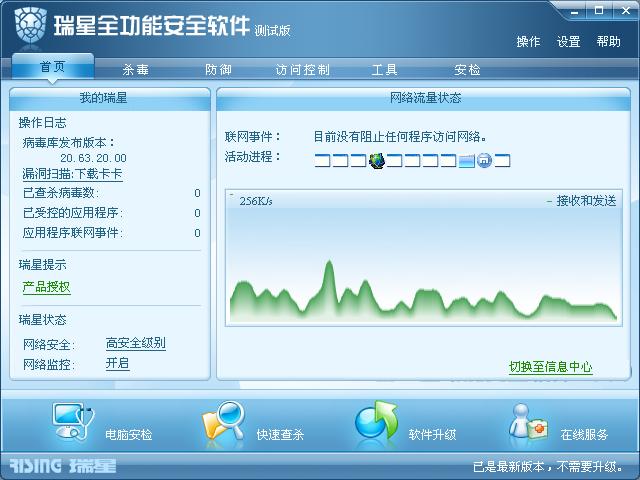The width and height of the screenshot is (640, 480).
Task: Start 快速查杀 via the magnifier folder icon
Action: [x=223, y=421]
